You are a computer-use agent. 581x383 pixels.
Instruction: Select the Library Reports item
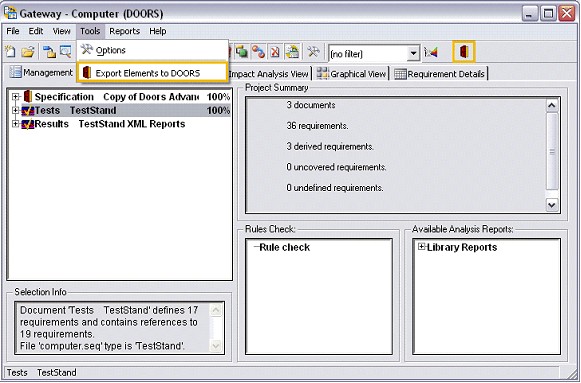coord(462,247)
